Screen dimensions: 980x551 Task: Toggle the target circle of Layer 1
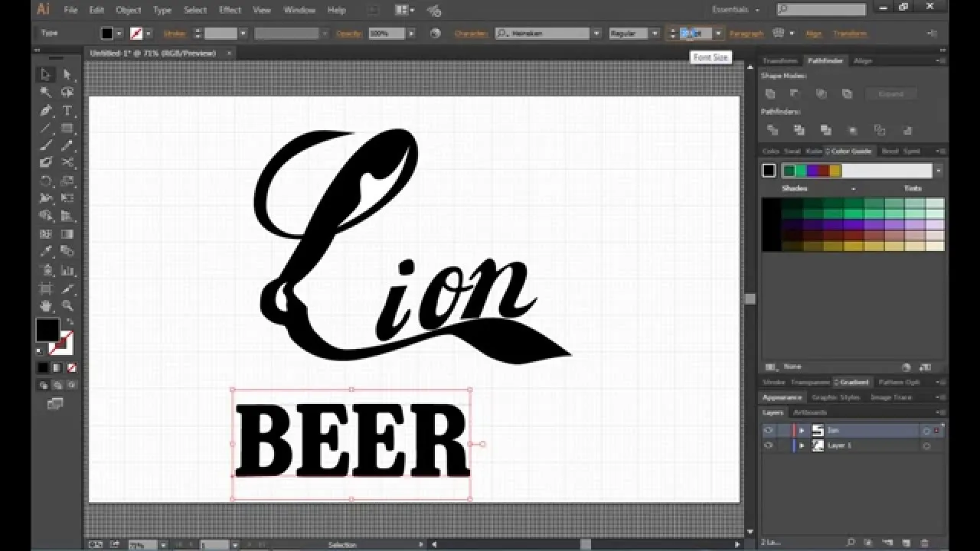click(x=926, y=445)
